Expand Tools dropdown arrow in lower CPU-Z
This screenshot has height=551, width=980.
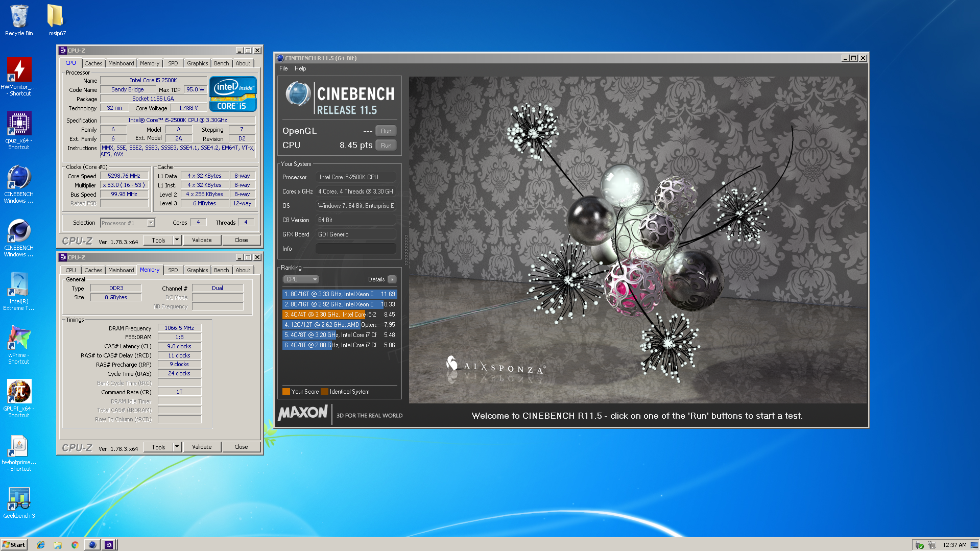177,447
